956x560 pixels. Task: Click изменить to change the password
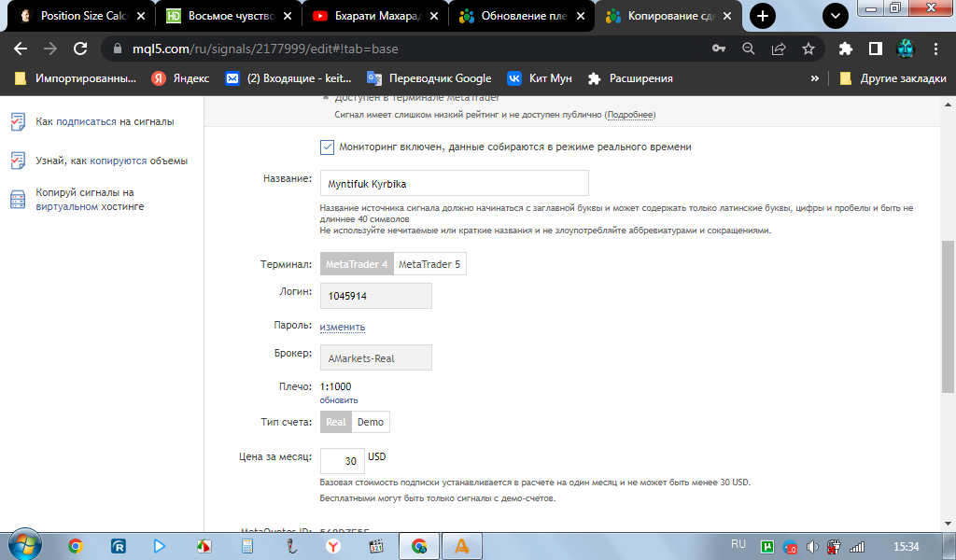point(343,328)
